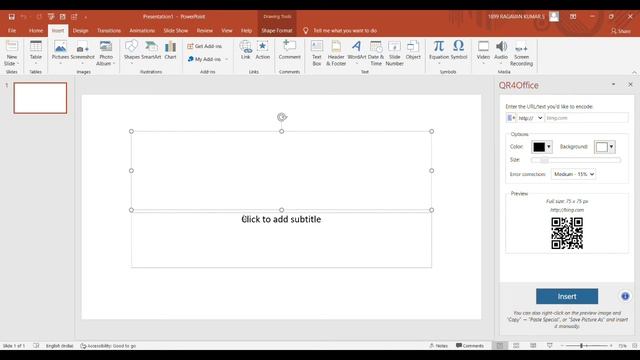Start a Screen Recording

(x=521, y=53)
